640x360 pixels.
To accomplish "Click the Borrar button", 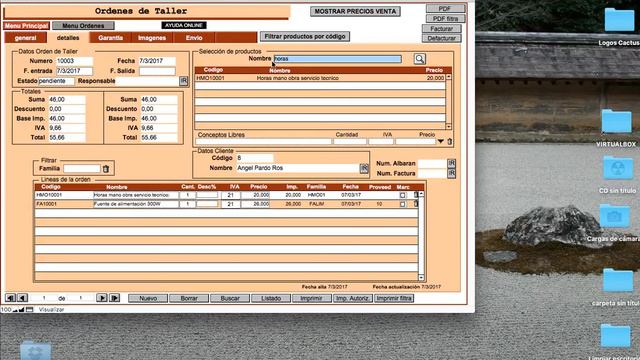I will 189,298.
